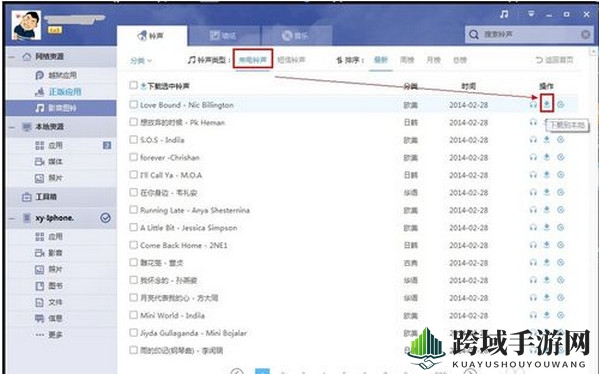Download Mini World - Indila ringtone

click(x=547, y=316)
